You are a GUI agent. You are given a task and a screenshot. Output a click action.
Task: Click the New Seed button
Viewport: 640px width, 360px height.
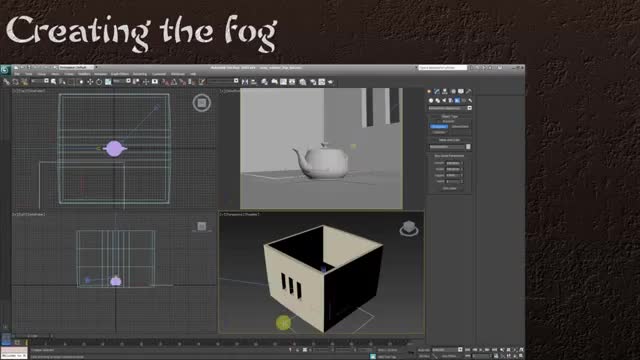[449, 189]
